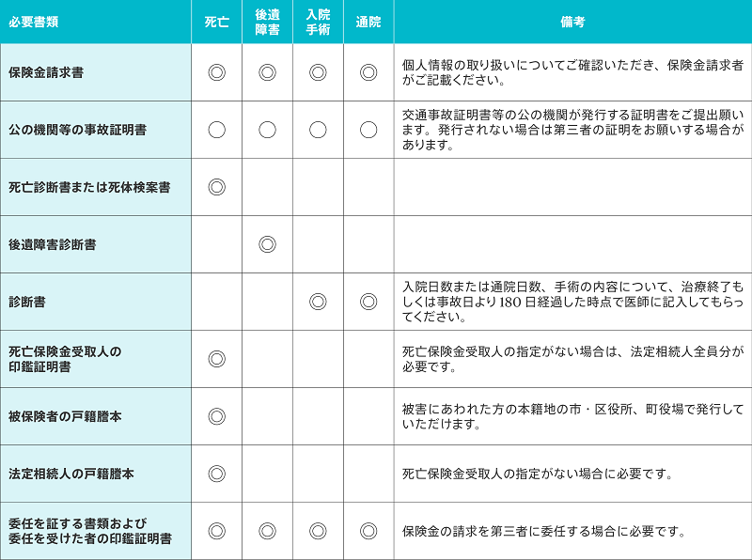Click circle for 公の機関等の事故証明書 under 入院手術

[318, 130]
